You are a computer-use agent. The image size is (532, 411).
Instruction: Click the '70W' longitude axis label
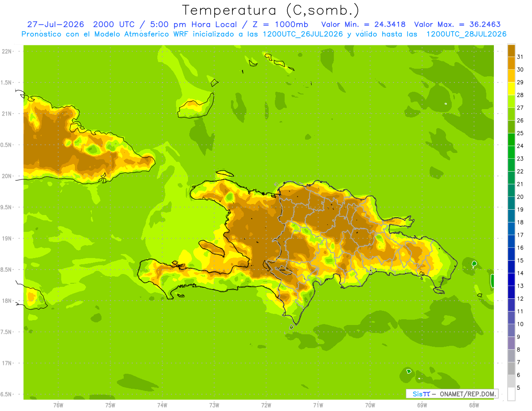click(x=370, y=404)
